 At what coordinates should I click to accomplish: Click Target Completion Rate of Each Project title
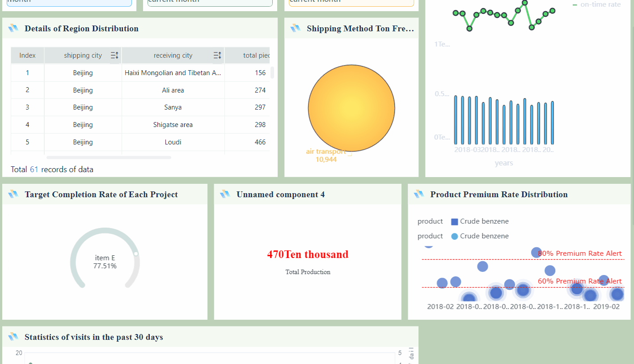point(101,195)
